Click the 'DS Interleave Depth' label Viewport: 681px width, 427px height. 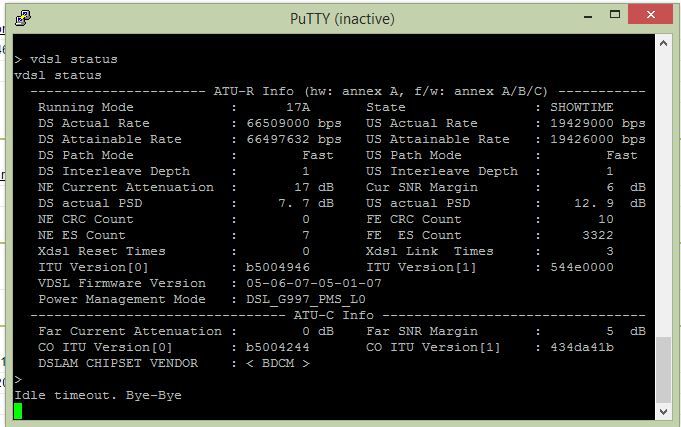tap(114, 172)
